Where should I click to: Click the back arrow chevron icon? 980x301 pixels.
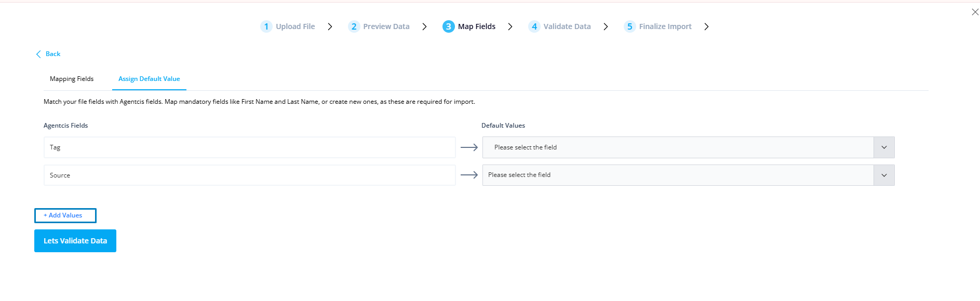(38, 54)
